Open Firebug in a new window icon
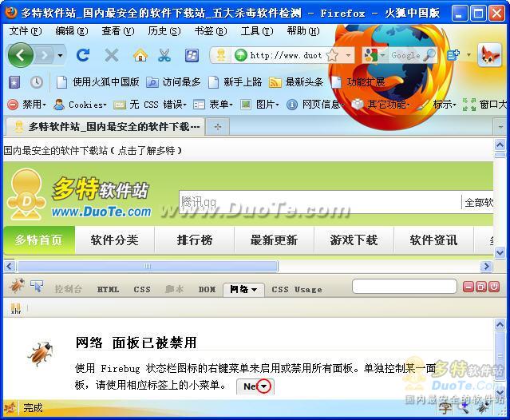Viewport: 510px width, 420px height. (x=481, y=287)
